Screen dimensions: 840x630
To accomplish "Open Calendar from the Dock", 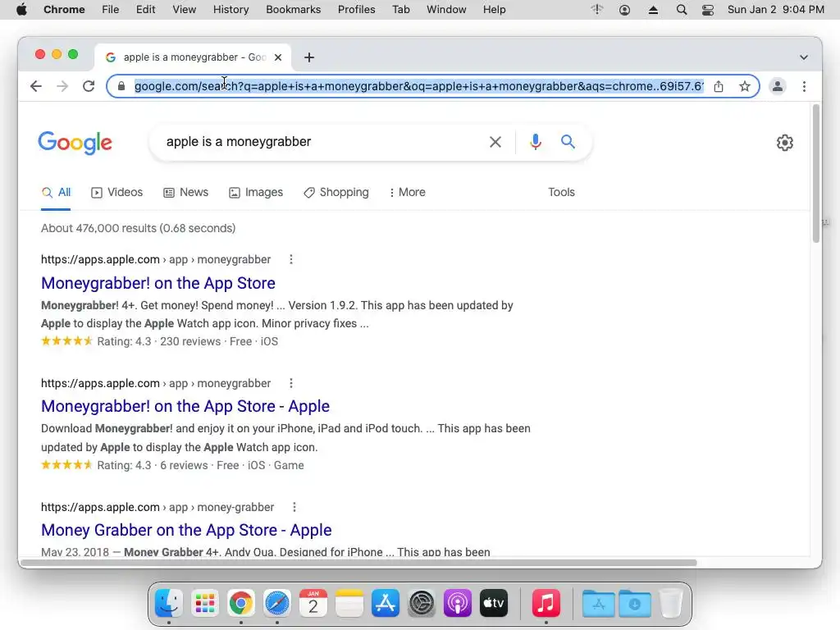I will tap(313, 603).
